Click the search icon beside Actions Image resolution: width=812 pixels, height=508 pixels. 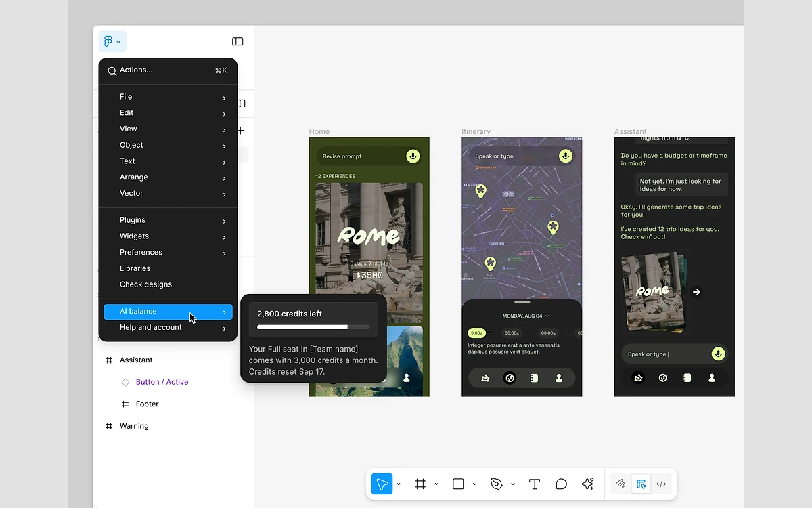tap(112, 70)
